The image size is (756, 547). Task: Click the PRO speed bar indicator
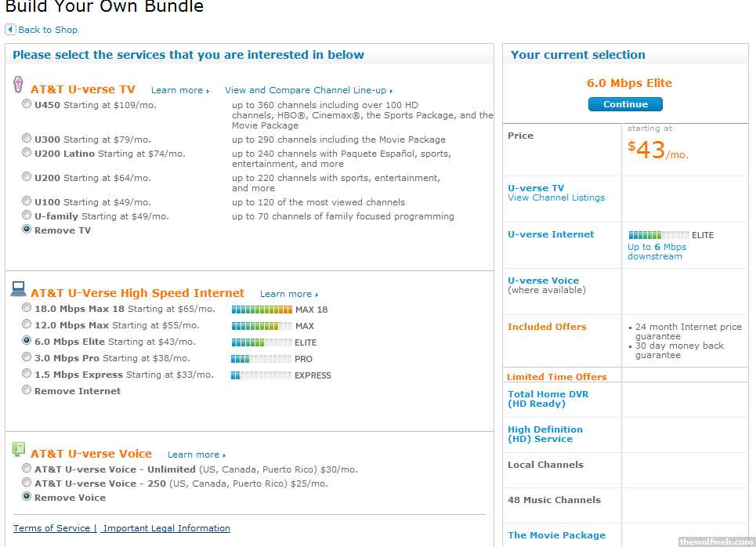(x=262, y=359)
